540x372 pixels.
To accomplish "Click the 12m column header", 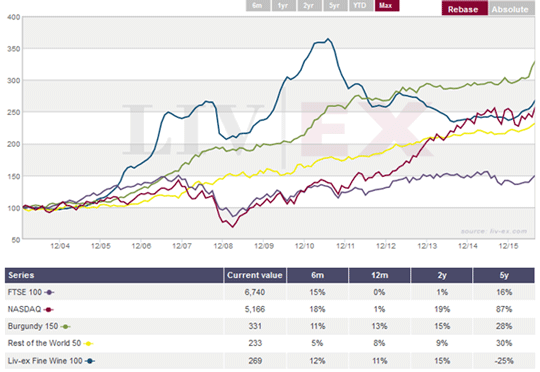I will [380, 275].
